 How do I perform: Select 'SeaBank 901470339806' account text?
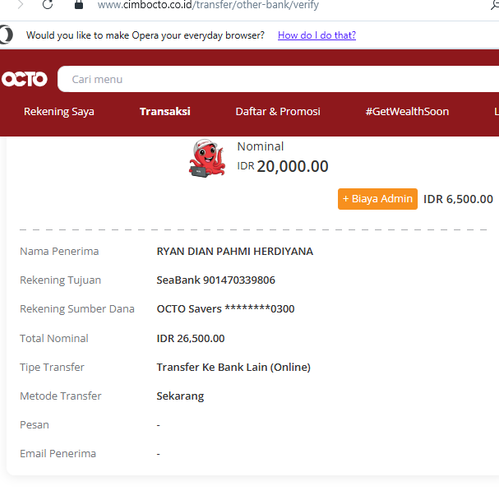point(216,280)
